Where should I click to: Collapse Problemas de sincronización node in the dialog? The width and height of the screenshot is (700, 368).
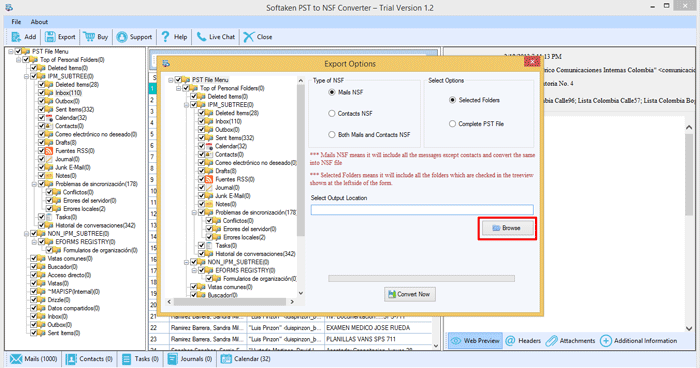(194, 213)
